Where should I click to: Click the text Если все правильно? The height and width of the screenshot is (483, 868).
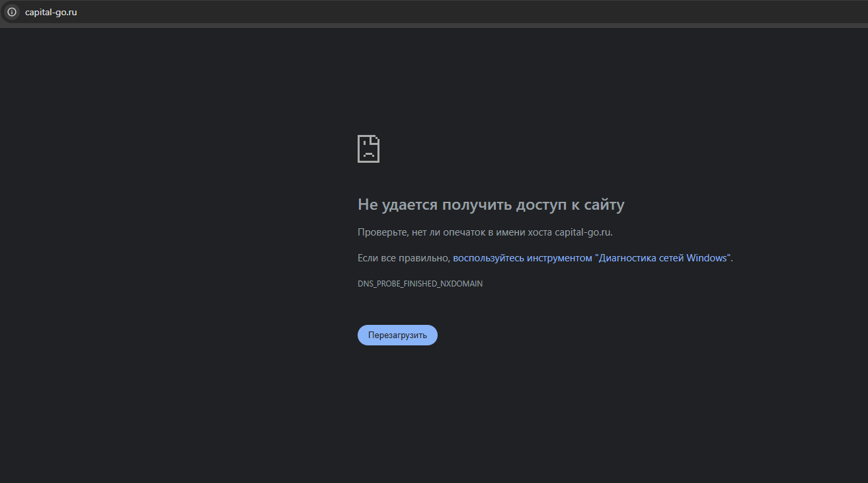pyautogui.click(x=403, y=258)
